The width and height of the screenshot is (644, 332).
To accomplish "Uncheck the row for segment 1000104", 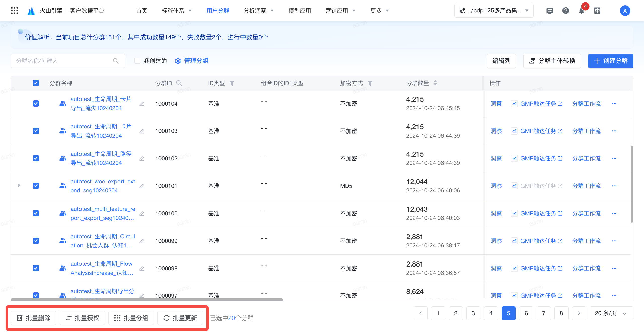I will (x=36, y=104).
